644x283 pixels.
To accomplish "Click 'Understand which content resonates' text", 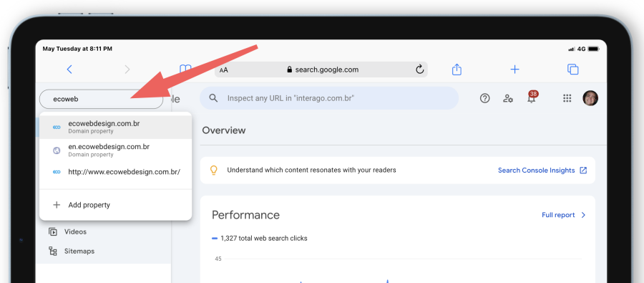I will tap(311, 170).
